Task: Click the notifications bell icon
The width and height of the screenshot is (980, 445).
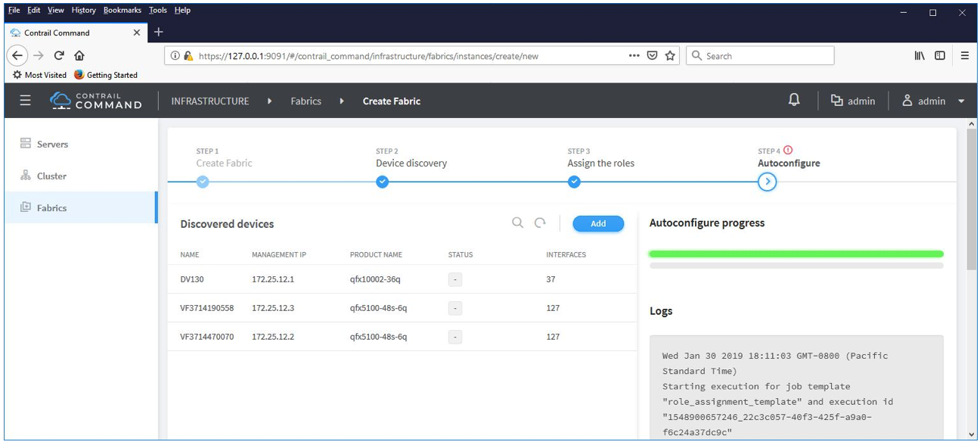Action: [794, 101]
